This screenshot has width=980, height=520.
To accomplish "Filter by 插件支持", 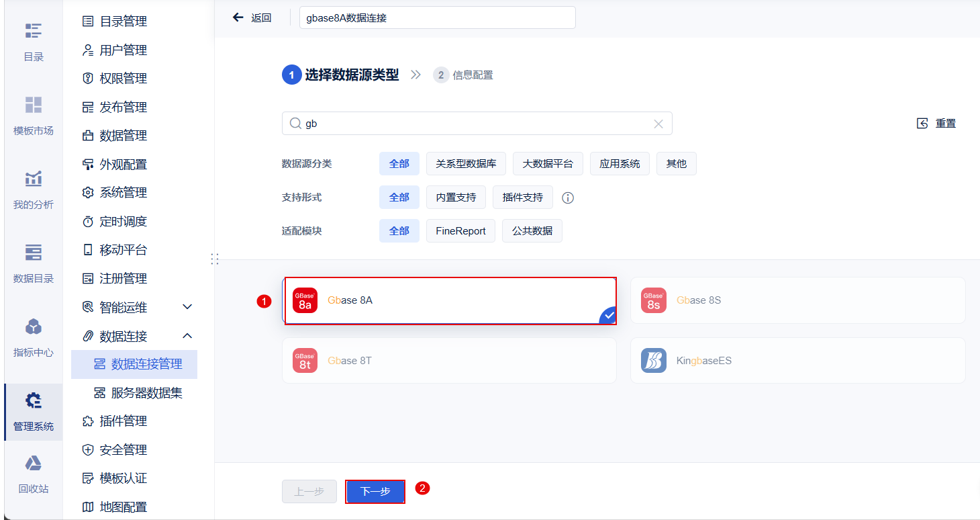I will pos(523,198).
